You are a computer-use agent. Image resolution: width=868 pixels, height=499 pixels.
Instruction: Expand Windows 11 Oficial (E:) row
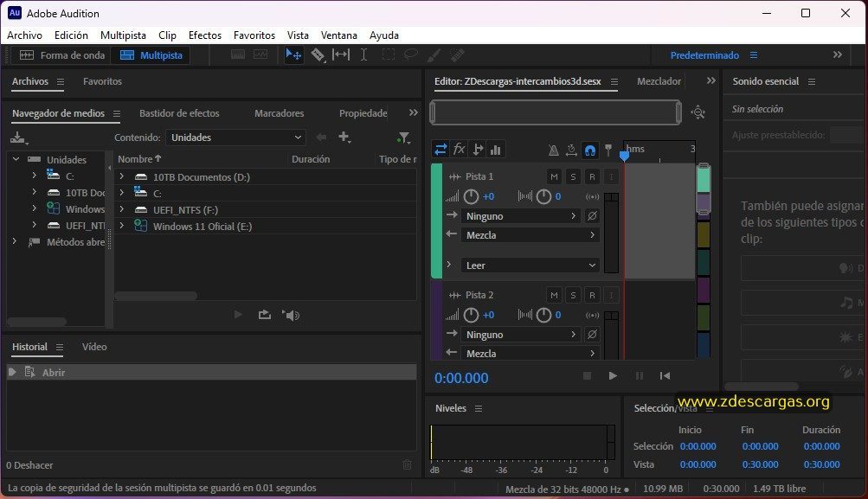point(122,226)
